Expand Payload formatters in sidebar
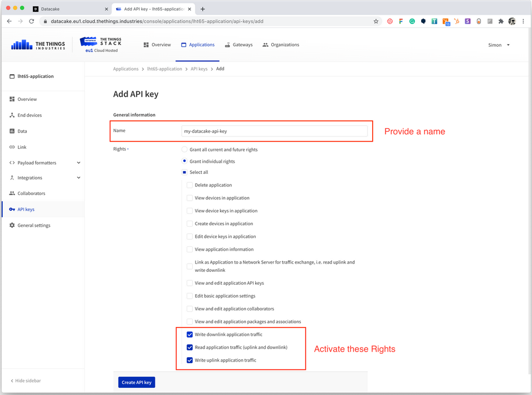Image resolution: width=532 pixels, height=395 pixels. [x=79, y=163]
